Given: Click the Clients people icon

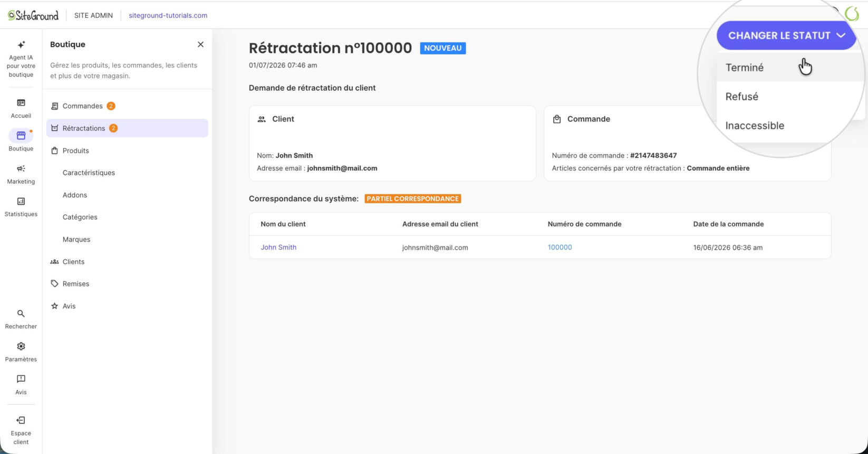Looking at the screenshot, I should point(54,262).
